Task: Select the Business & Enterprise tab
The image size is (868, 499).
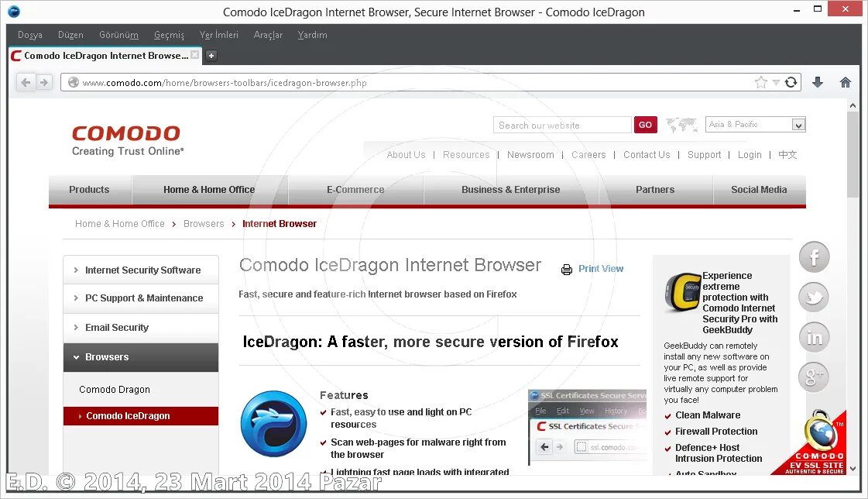Action: [x=510, y=190]
